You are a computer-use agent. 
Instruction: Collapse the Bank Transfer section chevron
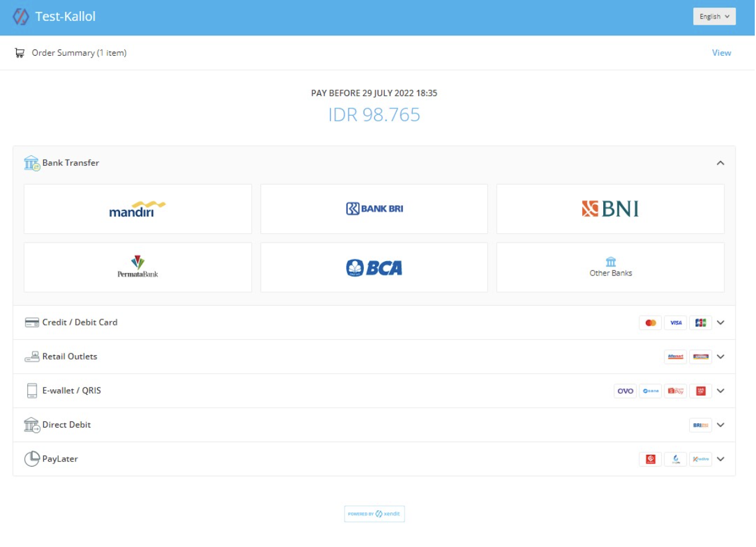tap(720, 163)
